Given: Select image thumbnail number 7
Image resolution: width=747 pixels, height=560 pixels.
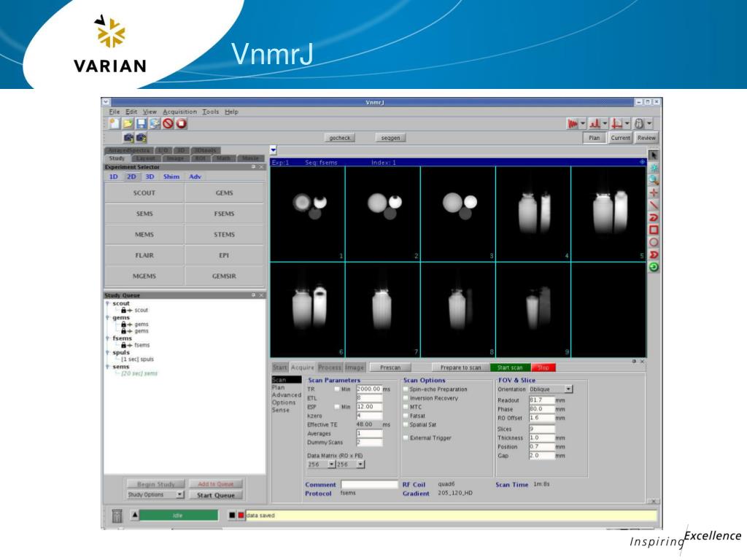Looking at the screenshot, I should pyautogui.click(x=382, y=309).
